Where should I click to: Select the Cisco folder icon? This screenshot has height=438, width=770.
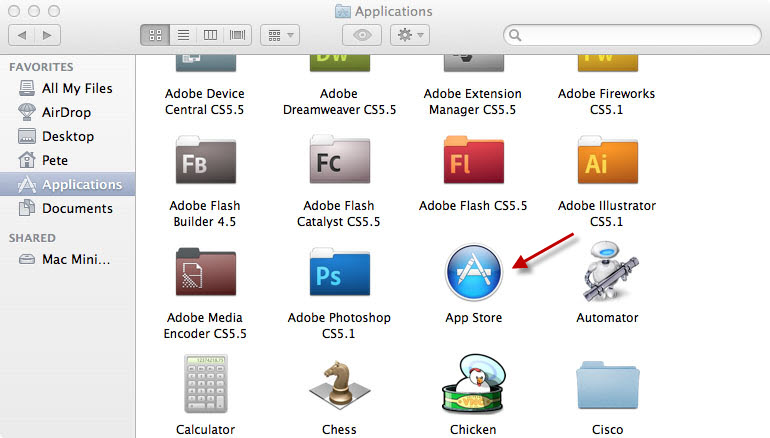click(608, 385)
